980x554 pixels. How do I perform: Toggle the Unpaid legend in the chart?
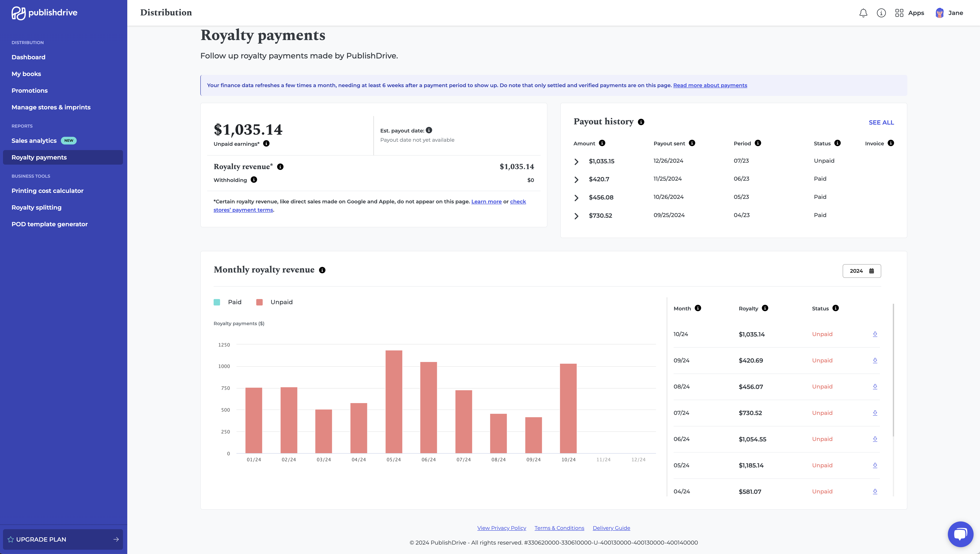point(275,302)
